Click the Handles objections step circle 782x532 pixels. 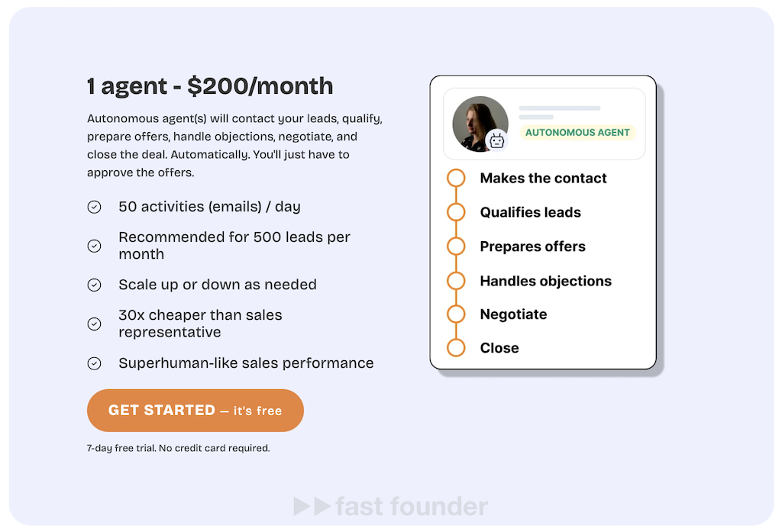(456, 281)
